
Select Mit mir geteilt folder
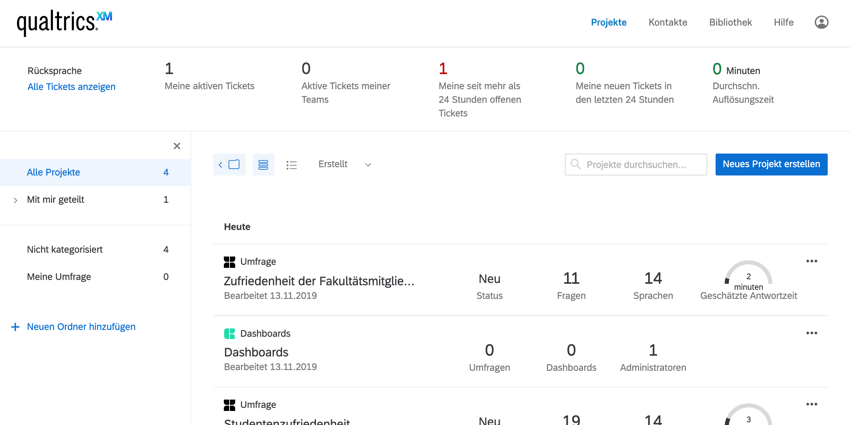[95, 199]
